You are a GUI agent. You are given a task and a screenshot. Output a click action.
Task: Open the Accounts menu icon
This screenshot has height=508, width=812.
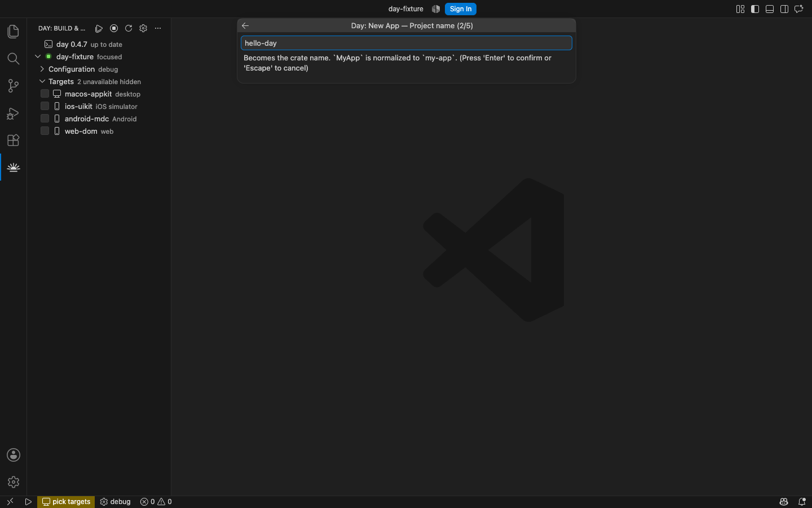tap(14, 455)
